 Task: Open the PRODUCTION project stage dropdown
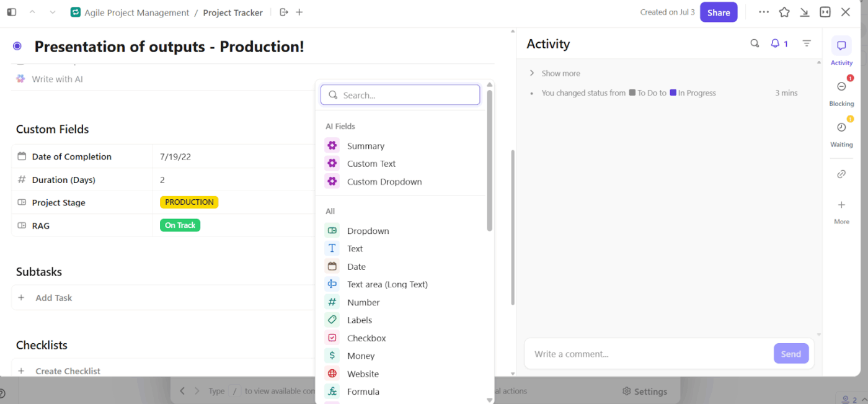189,202
